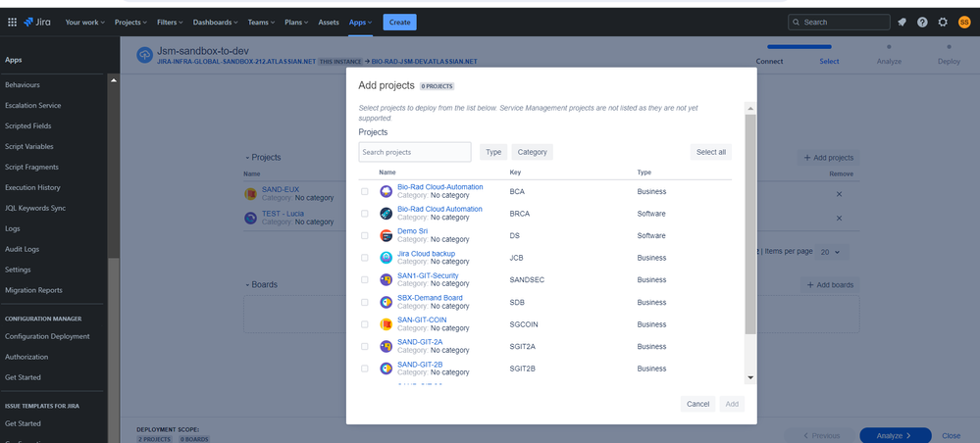Check the SBX-Demand Board checkbox
Screen dimensions: 980x443
(365, 303)
